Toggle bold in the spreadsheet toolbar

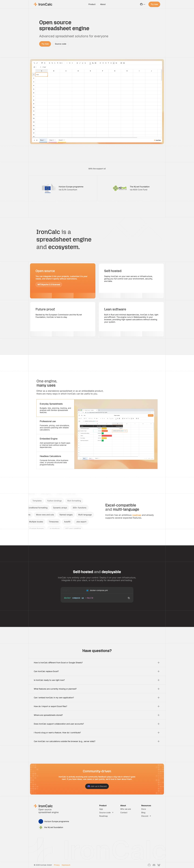tap(77, 63)
